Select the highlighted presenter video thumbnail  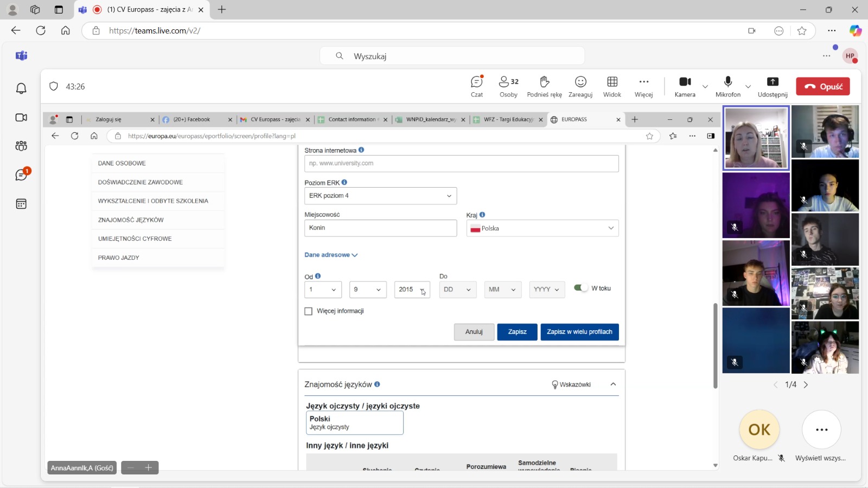tap(756, 138)
